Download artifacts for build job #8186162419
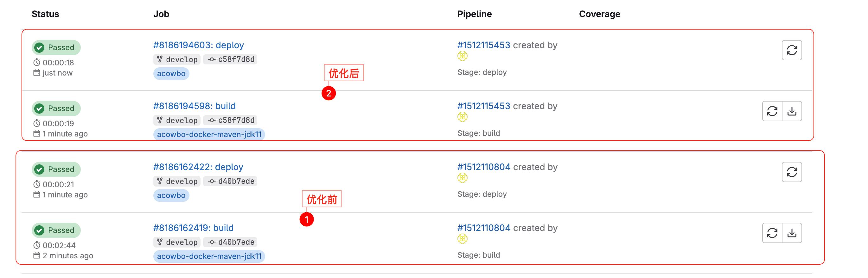868x278 pixels. [x=792, y=233]
